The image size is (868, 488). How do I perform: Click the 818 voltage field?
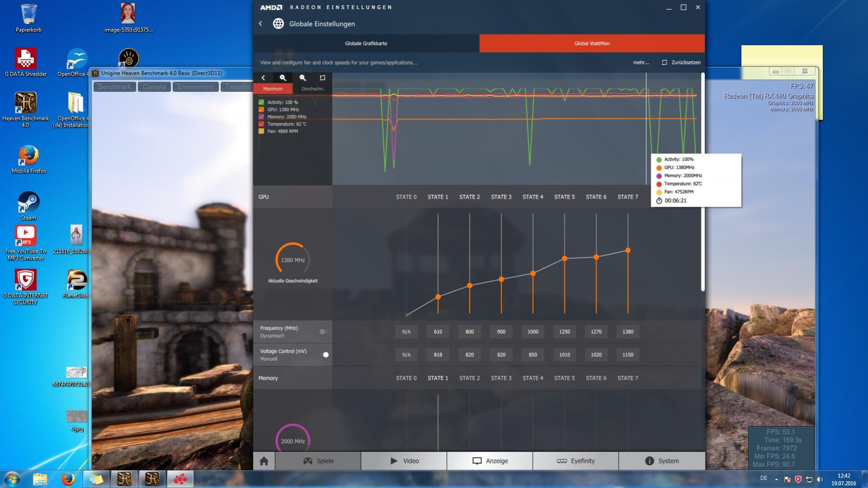(438, 355)
